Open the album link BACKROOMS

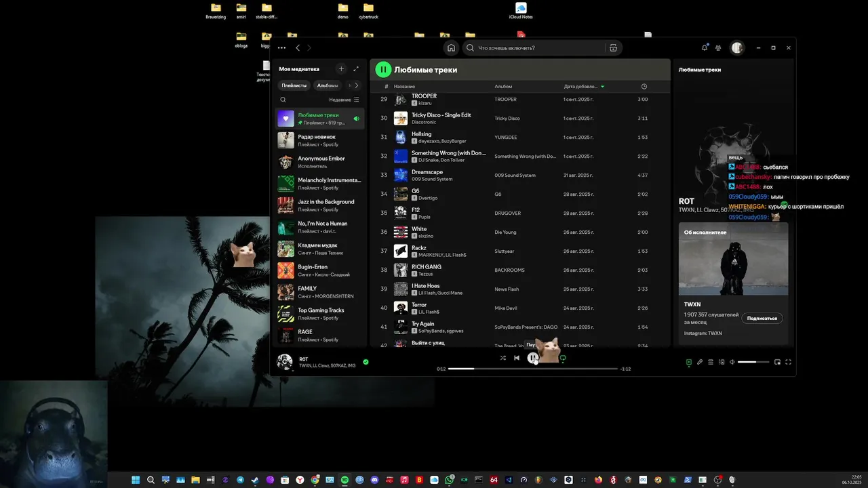(x=509, y=270)
